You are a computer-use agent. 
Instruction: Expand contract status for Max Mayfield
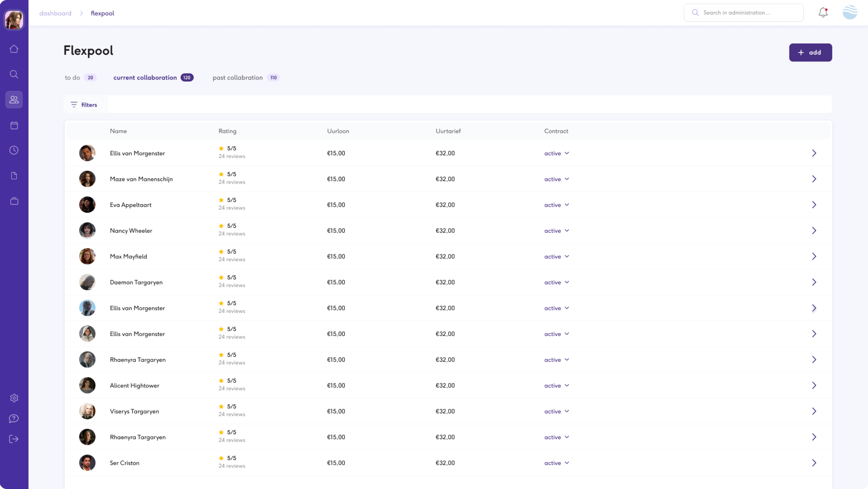click(556, 256)
